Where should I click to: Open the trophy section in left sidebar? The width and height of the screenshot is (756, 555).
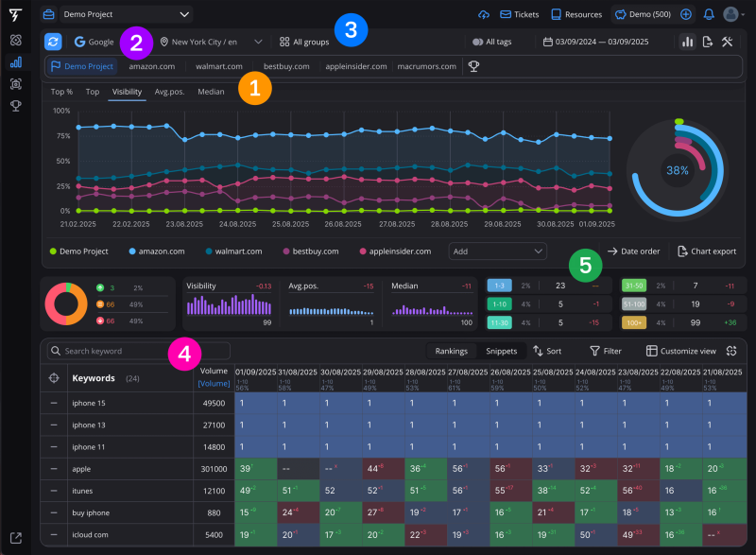(x=16, y=105)
